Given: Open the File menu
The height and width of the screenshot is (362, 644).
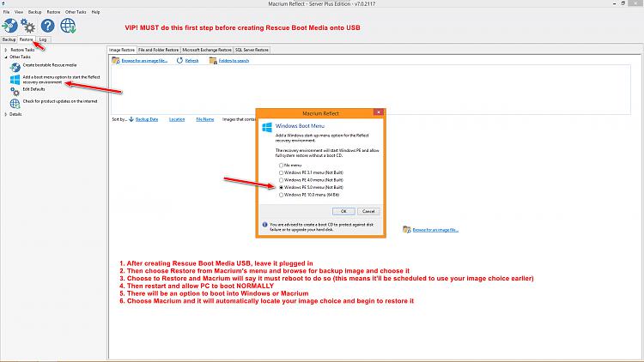Looking at the screenshot, I should (7, 12).
